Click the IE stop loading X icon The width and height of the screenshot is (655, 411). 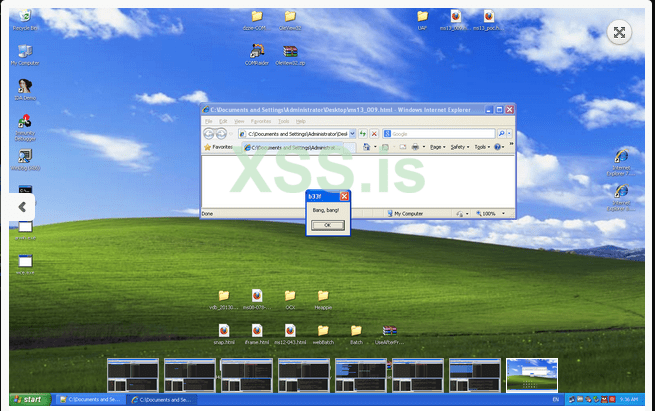(376, 133)
